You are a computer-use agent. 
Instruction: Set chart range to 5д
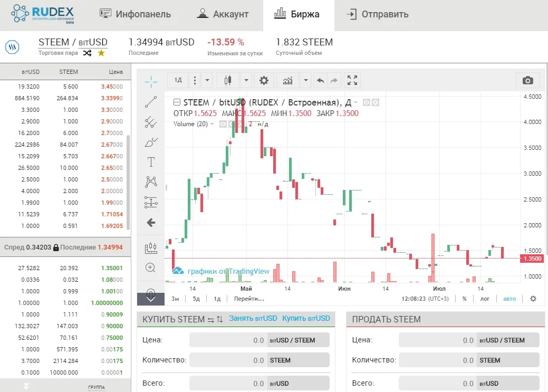[196, 299]
